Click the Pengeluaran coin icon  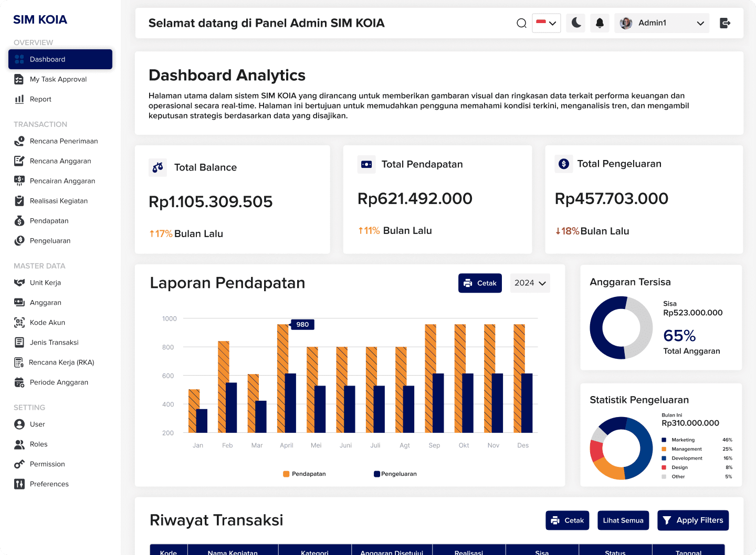[x=19, y=241]
